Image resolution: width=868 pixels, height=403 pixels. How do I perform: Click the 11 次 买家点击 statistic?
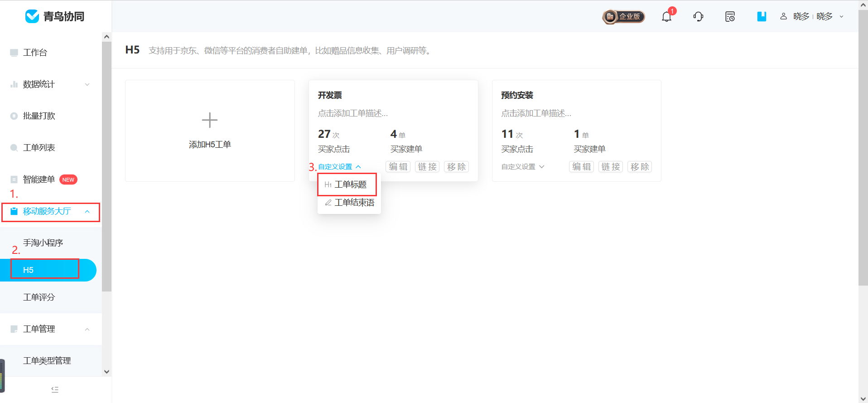517,141
